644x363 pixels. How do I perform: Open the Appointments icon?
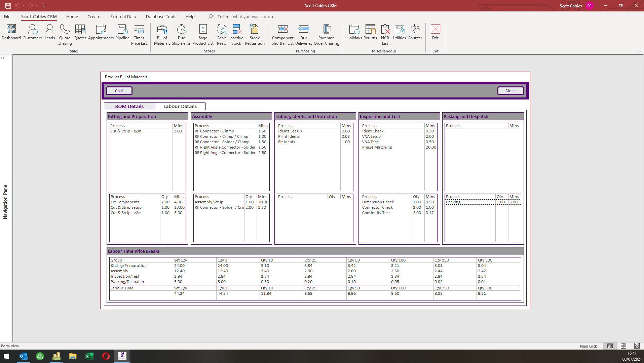[x=101, y=32]
